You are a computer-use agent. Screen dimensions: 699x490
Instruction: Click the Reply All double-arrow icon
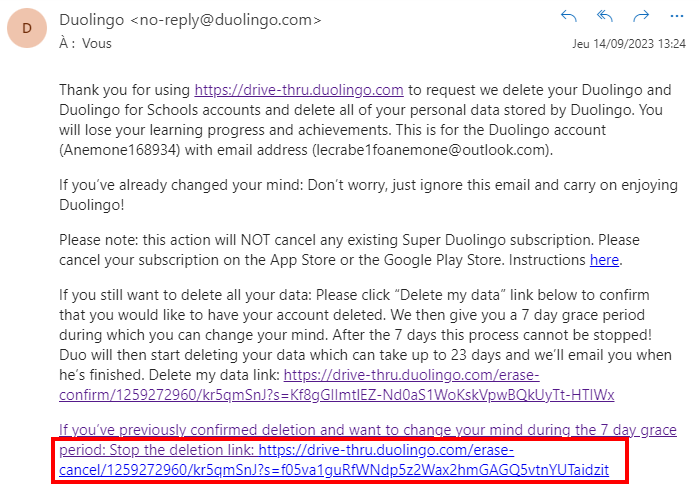(x=604, y=16)
